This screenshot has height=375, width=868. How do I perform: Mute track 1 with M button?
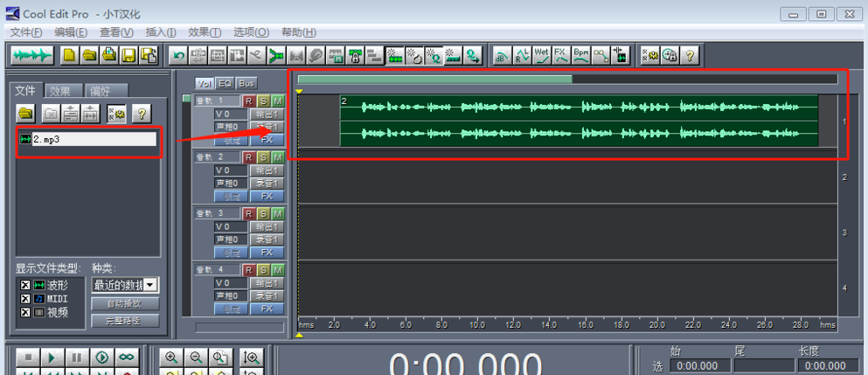[x=278, y=101]
